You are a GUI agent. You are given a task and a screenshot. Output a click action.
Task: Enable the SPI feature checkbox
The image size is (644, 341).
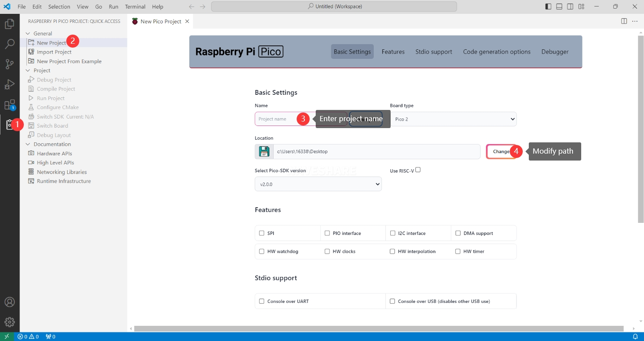[262, 233]
